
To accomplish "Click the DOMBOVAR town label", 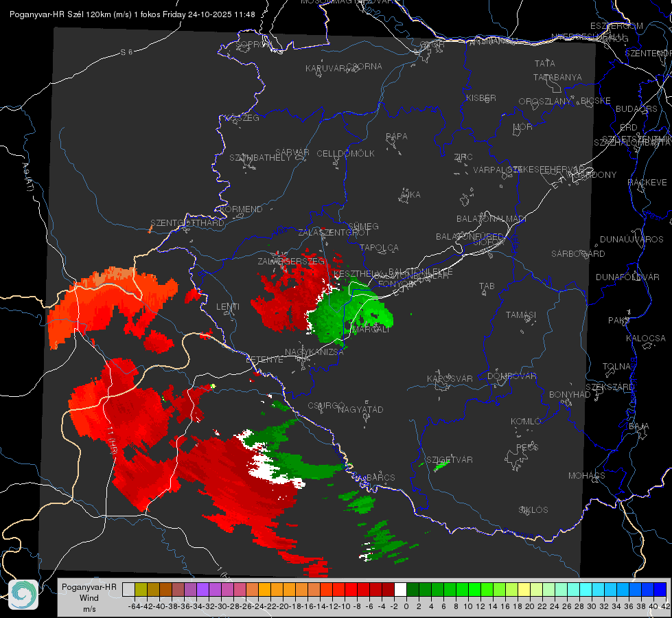I will pos(511,376).
